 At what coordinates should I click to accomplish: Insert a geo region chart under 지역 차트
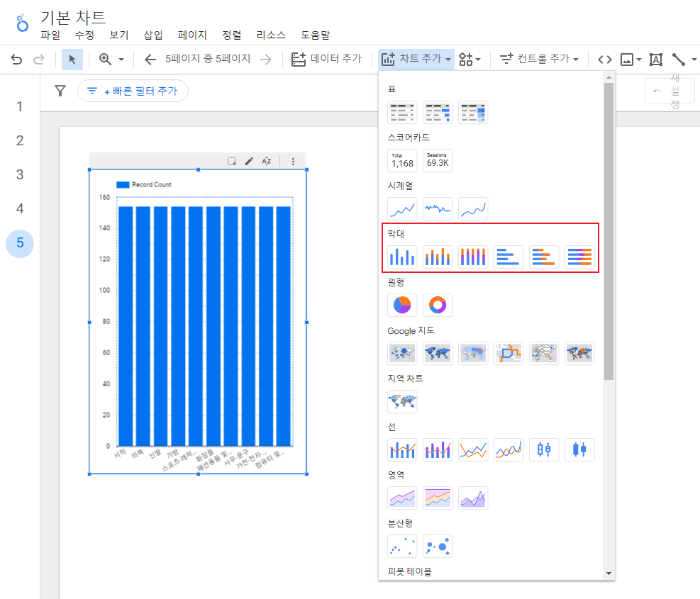[402, 401]
